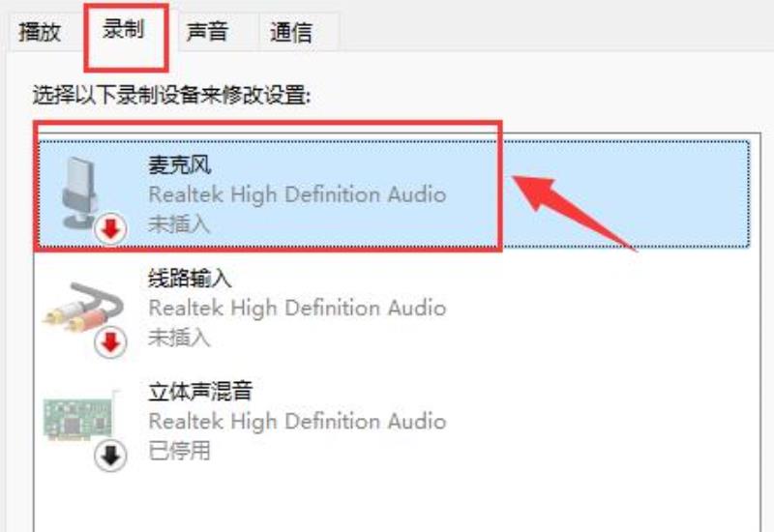Select the 线路输入 device entry
The width and height of the screenshot is (774, 532).
(393, 308)
